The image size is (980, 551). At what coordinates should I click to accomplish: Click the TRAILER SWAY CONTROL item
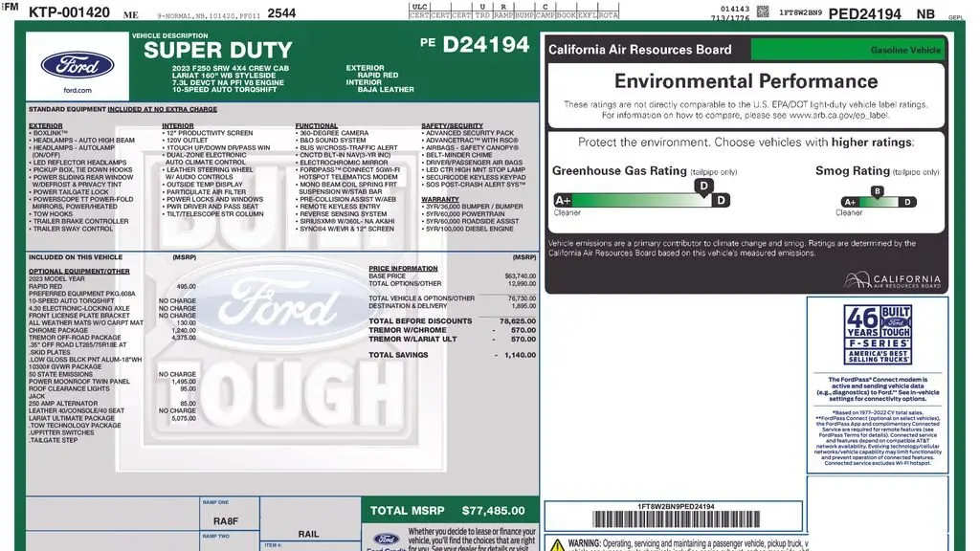(x=71, y=230)
